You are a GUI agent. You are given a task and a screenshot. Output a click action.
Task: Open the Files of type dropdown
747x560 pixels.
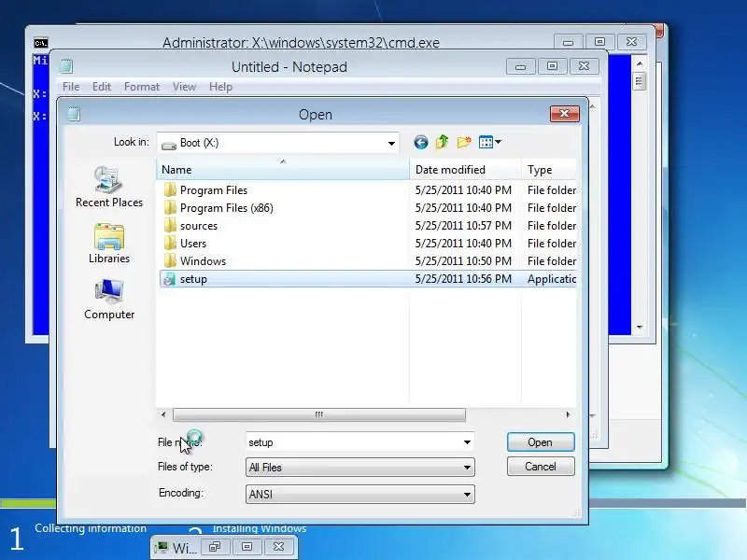(x=360, y=468)
